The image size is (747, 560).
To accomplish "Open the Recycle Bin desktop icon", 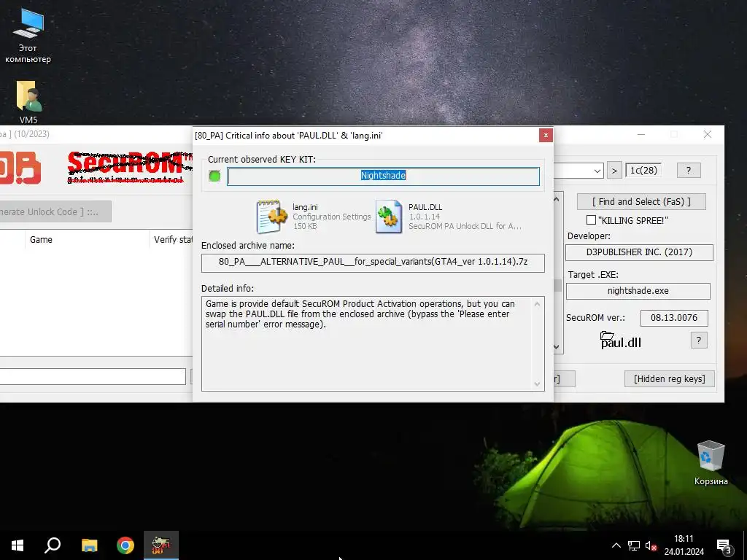I will (x=711, y=463).
